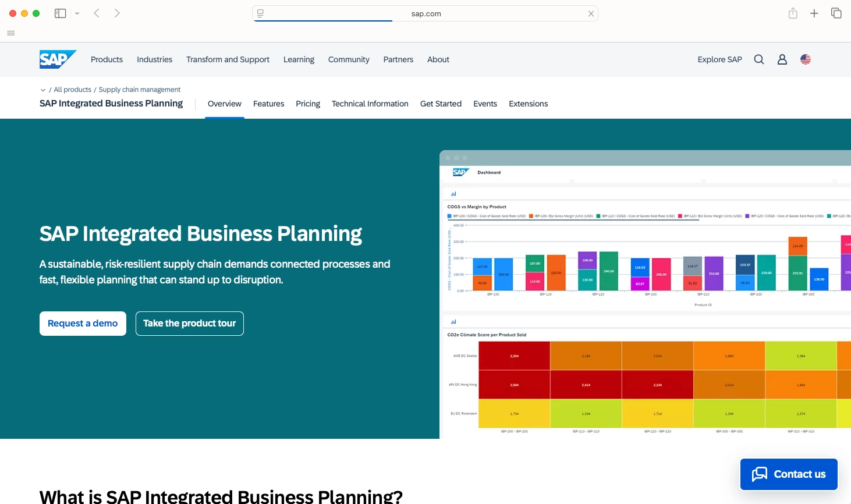Open the About menu
This screenshot has width=851, height=504.
(438, 59)
